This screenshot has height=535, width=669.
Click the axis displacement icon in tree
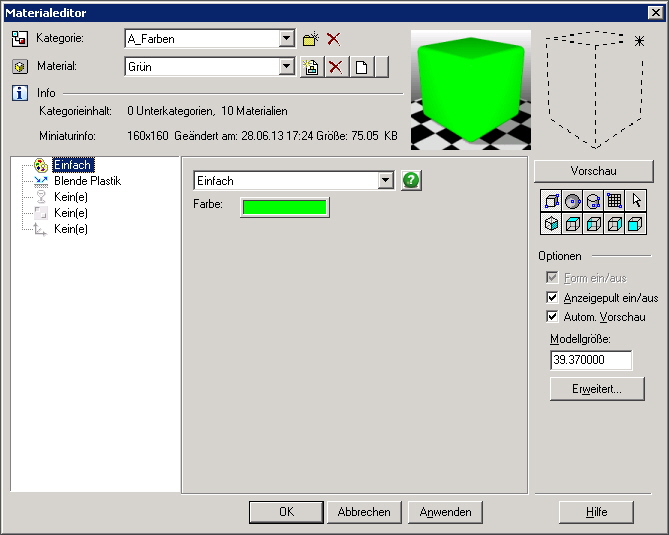click(41, 229)
